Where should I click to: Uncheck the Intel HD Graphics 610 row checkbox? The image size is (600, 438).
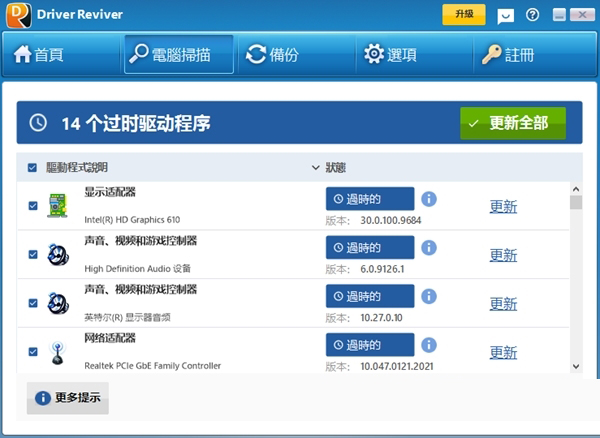(x=33, y=206)
